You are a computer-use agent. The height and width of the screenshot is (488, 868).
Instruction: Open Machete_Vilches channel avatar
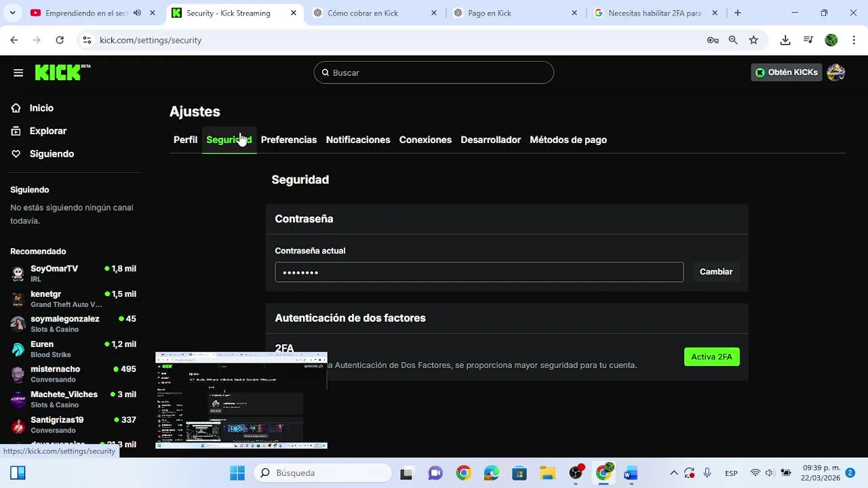18,399
